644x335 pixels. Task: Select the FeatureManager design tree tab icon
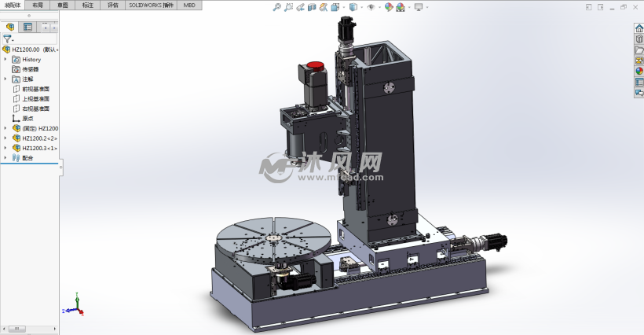pos(10,27)
